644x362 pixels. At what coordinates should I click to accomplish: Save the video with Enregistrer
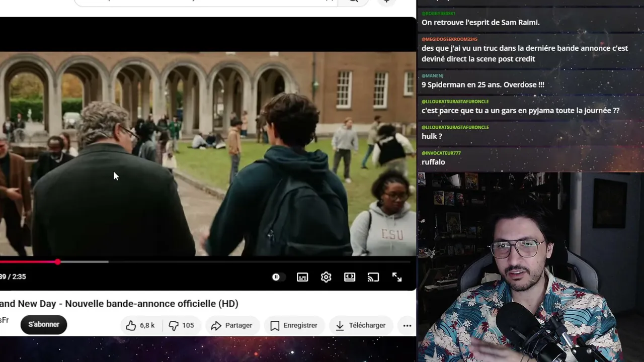pyautogui.click(x=294, y=325)
